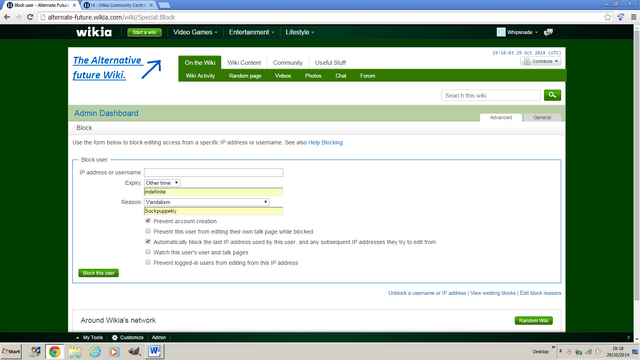Open Google Chrome in taskbar
Image resolution: width=640 pixels, height=360 pixels.
(54, 351)
